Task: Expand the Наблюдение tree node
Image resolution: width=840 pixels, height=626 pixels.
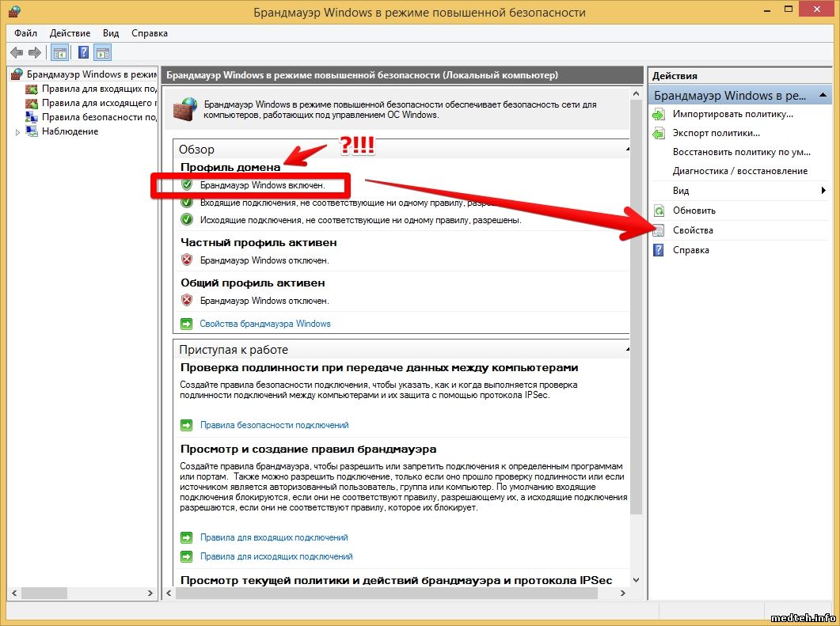Action: [18, 132]
